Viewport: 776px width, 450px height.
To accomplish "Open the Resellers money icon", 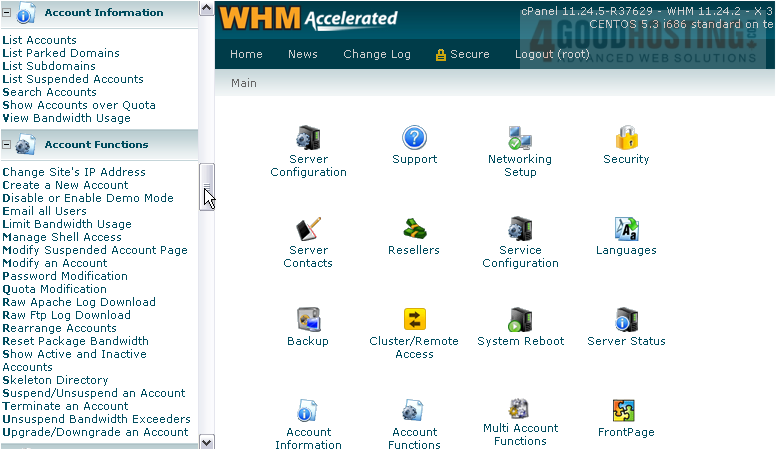I will click(x=414, y=230).
